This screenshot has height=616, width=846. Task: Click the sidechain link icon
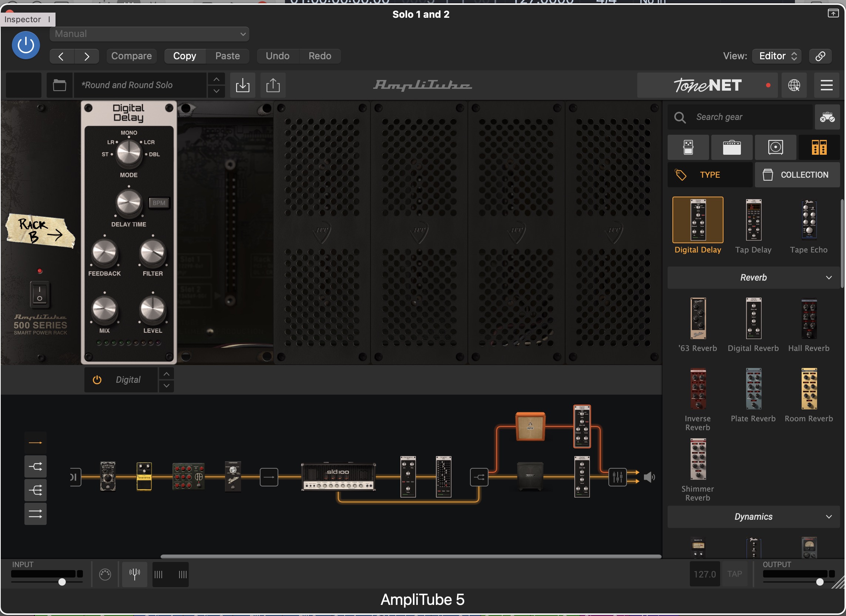820,56
